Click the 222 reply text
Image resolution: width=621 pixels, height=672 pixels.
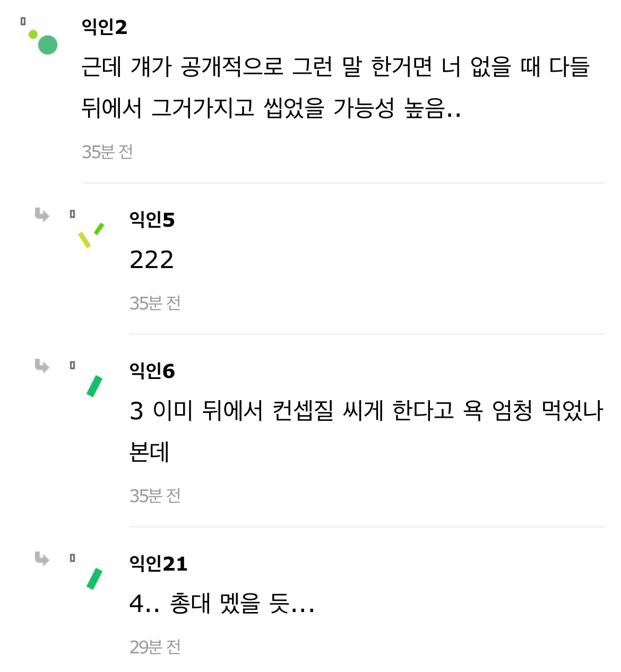[x=152, y=260]
